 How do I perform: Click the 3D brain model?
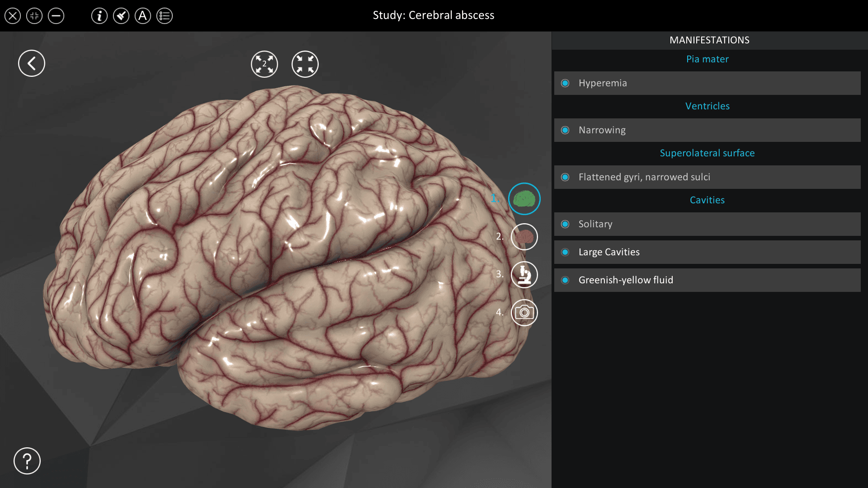coord(289,258)
